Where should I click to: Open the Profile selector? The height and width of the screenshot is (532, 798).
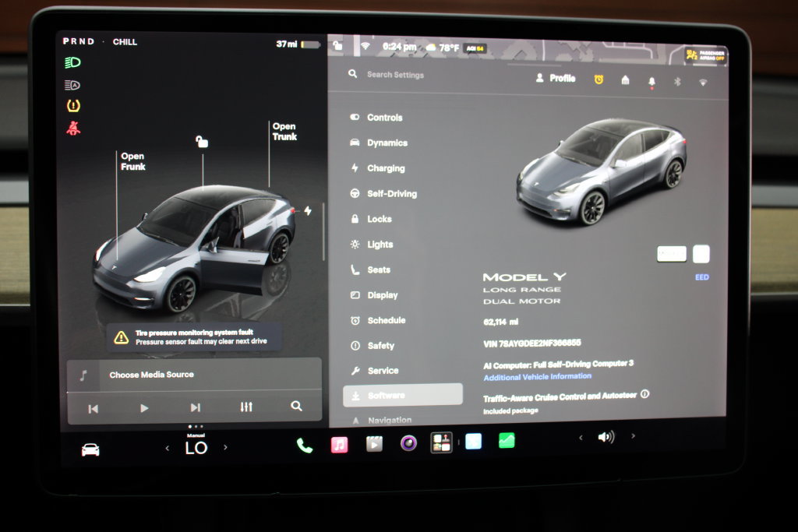click(555, 79)
